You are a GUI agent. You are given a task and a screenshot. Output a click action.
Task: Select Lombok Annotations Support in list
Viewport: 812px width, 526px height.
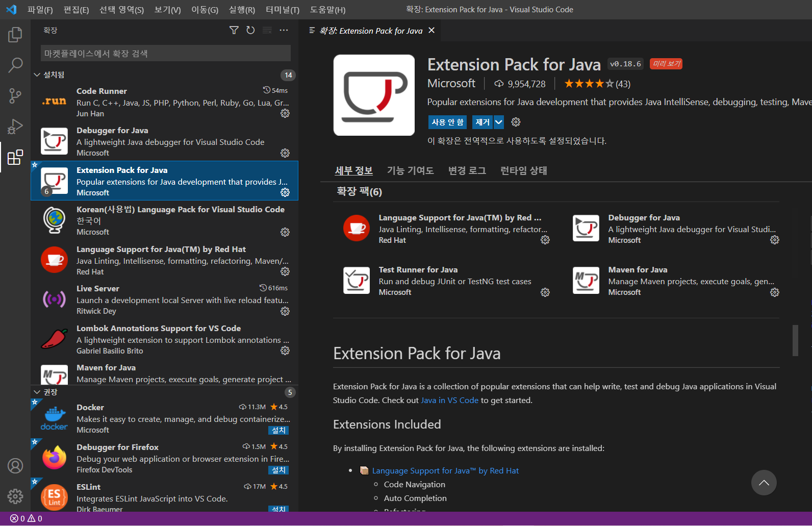tap(165, 339)
